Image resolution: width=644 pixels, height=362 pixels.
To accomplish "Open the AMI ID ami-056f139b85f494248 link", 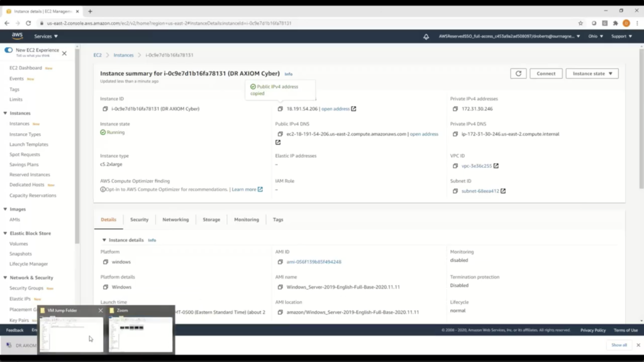I will pyautogui.click(x=314, y=262).
